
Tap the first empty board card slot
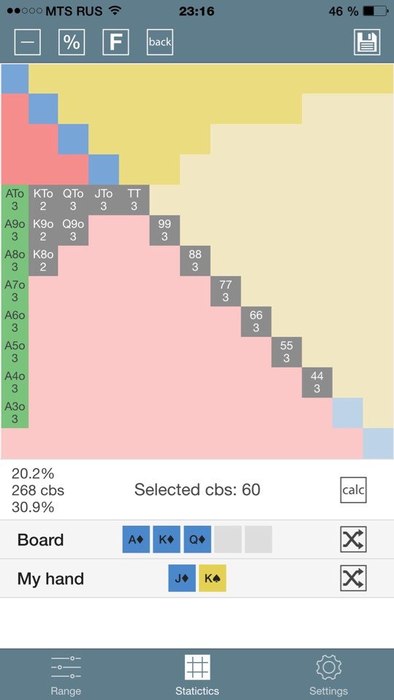228,539
